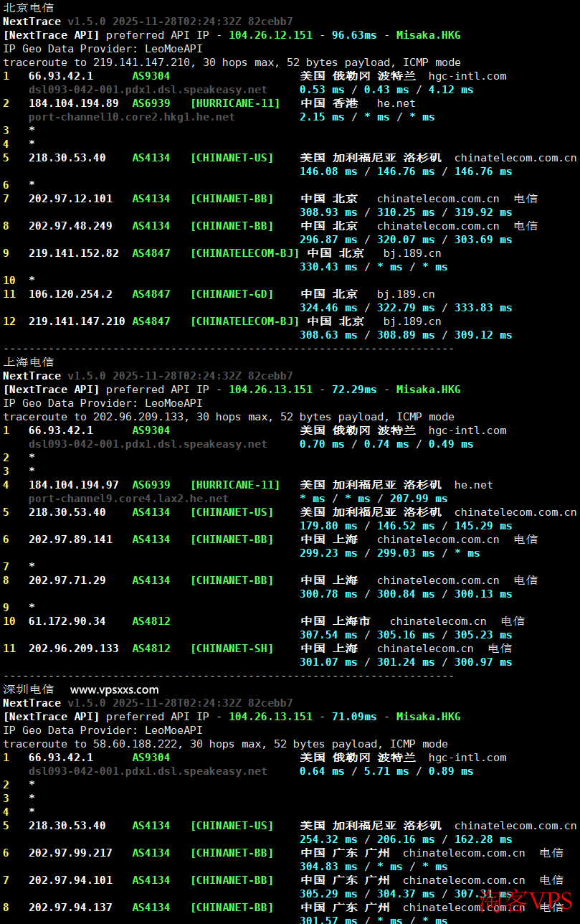Click the port-channel10.core2.hkg1.he.net hostname
This screenshot has height=924, width=580.
click(131, 117)
